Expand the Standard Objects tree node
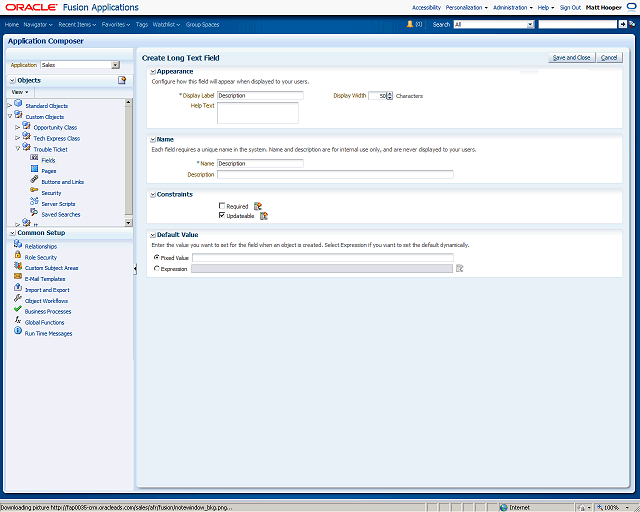 pos(10,106)
